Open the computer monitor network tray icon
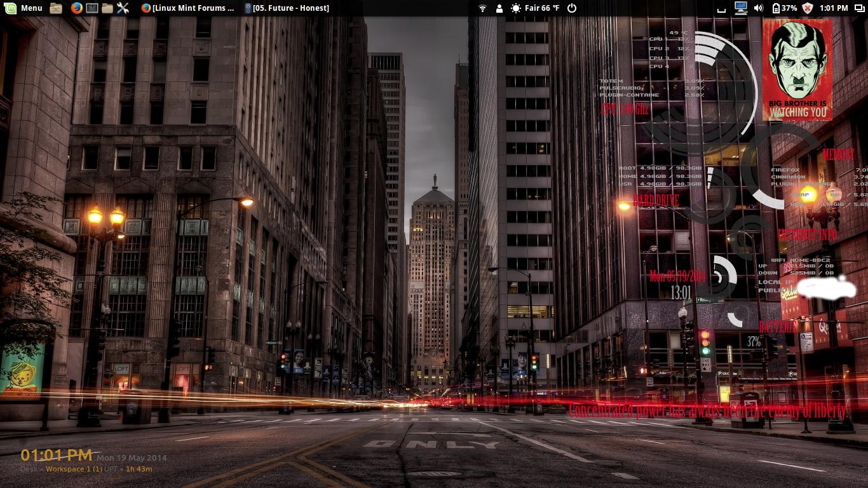The image size is (868, 488). click(740, 8)
